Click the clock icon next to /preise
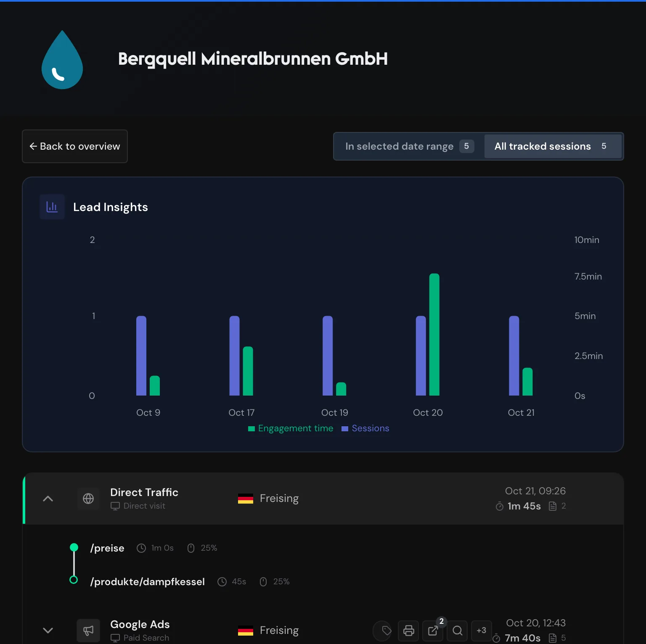Image resolution: width=646 pixels, height=644 pixels. tap(141, 548)
